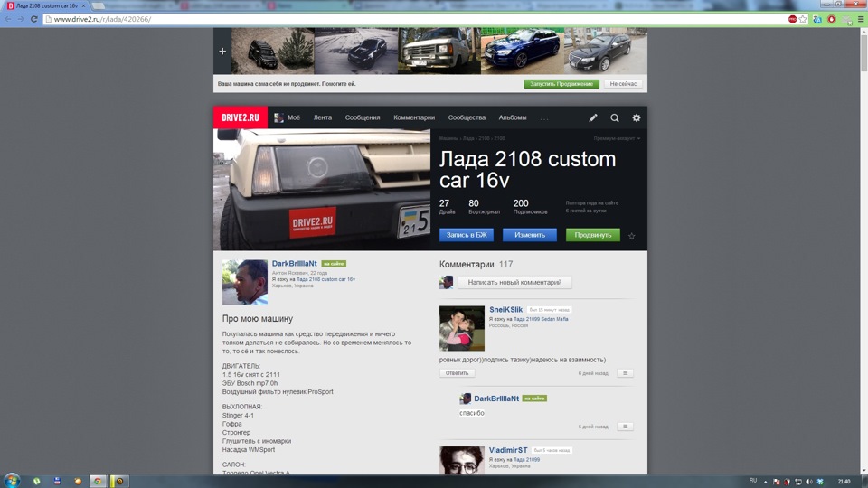
Task: Open options menu on DarkBrIllIaNt's reply
Action: click(625, 426)
